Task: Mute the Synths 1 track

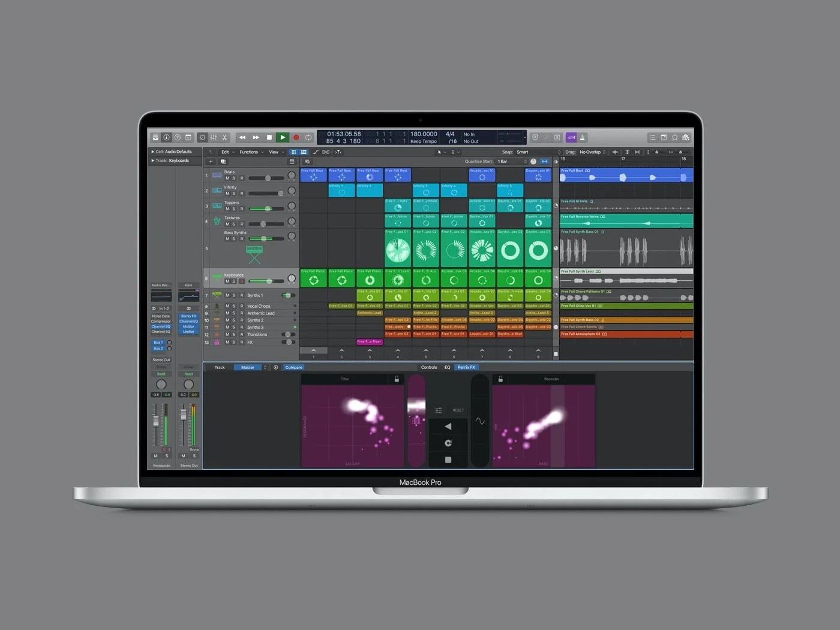Action: [227, 296]
